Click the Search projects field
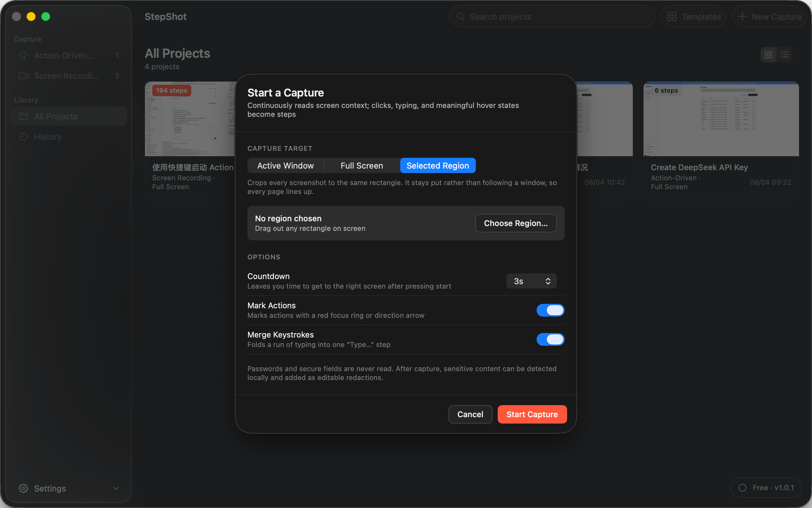Screen dimensions: 812x508 552,17
